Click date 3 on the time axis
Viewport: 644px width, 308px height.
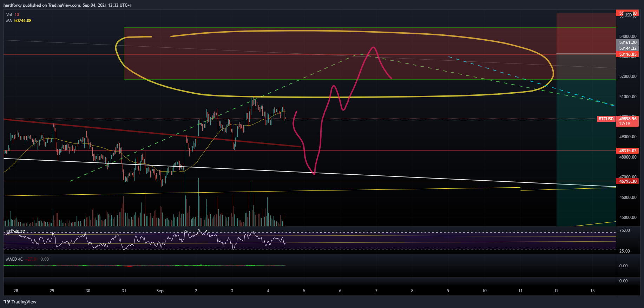pos(232,291)
